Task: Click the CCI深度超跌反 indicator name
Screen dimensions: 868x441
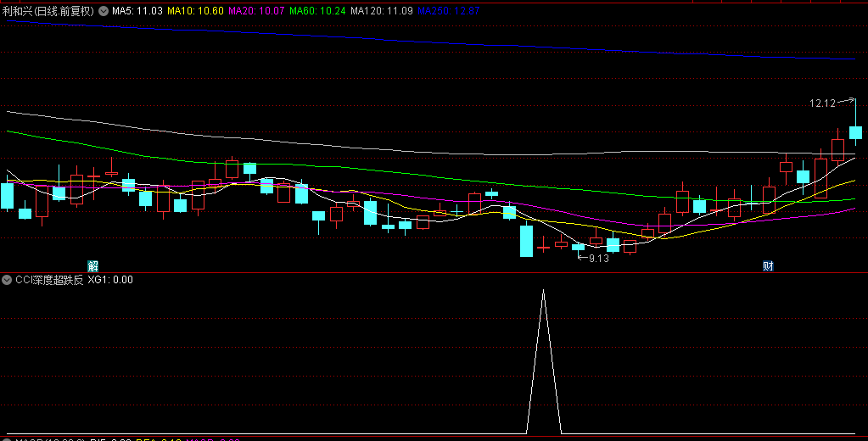Action: (49, 280)
